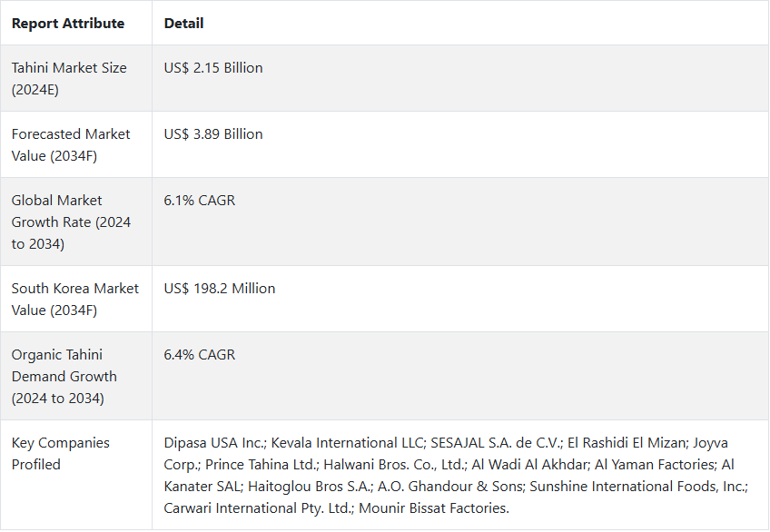Click the "6.1% CAGR" value
The width and height of the screenshot is (770, 532).
(200, 201)
